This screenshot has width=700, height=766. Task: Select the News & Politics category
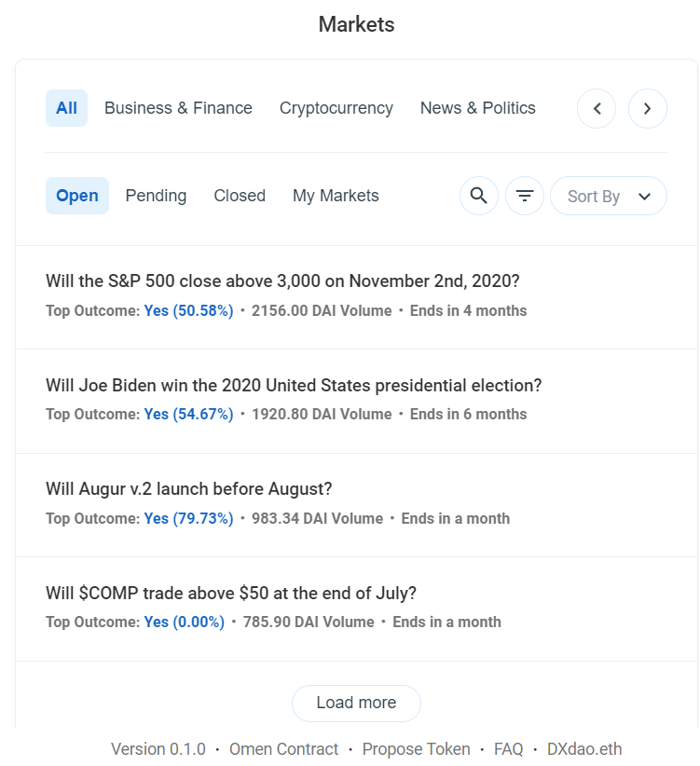[x=477, y=108]
